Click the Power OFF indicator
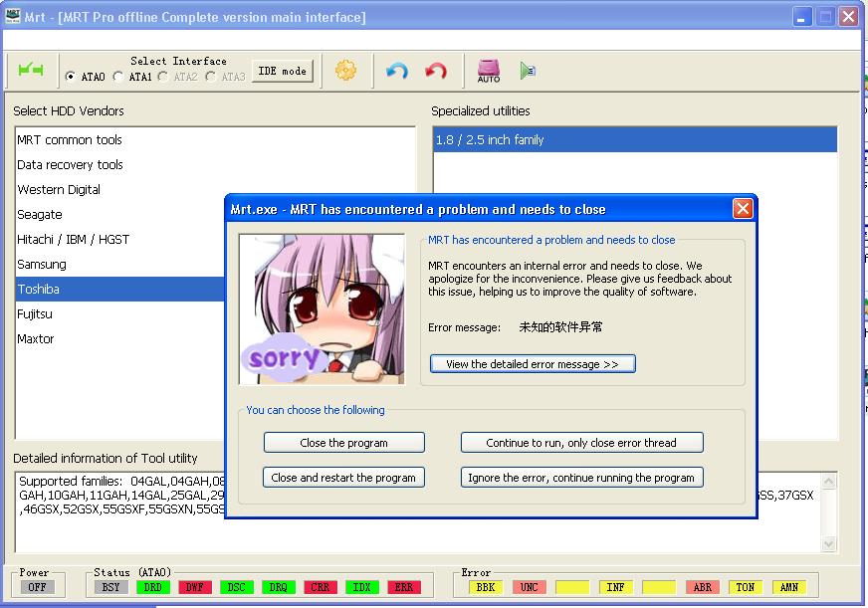This screenshot has width=868, height=608. (37, 587)
